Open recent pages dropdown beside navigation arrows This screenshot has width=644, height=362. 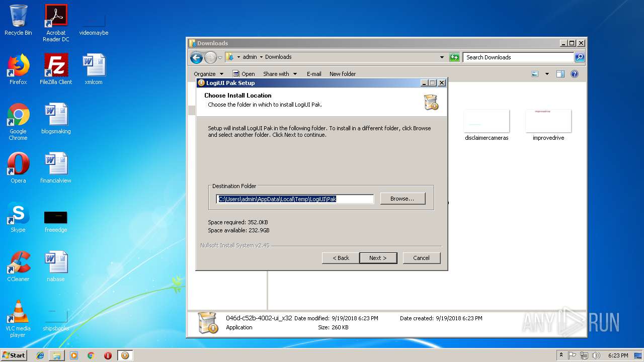click(x=220, y=58)
